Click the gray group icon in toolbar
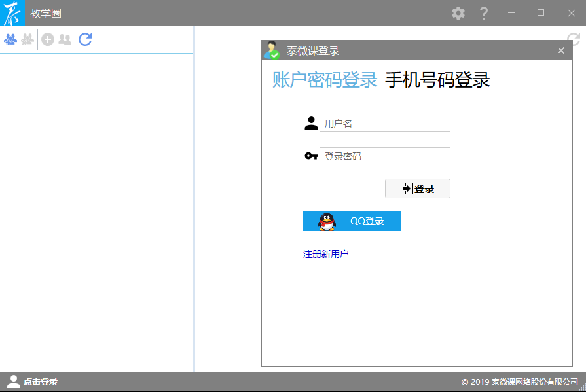 (27, 39)
